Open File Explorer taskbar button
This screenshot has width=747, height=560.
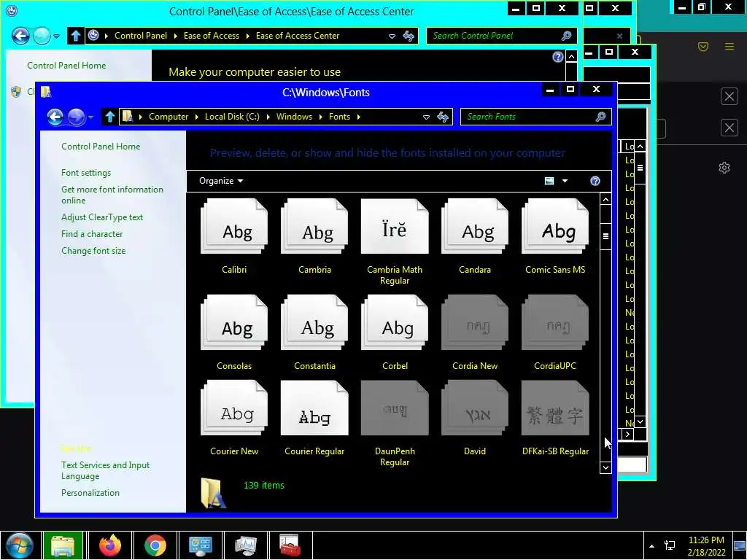point(63,545)
